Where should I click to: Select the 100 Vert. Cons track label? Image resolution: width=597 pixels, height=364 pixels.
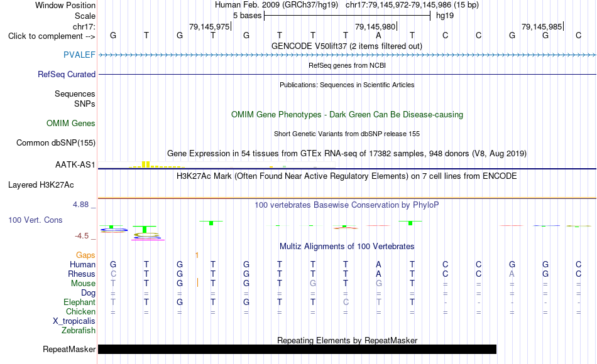tap(35, 220)
